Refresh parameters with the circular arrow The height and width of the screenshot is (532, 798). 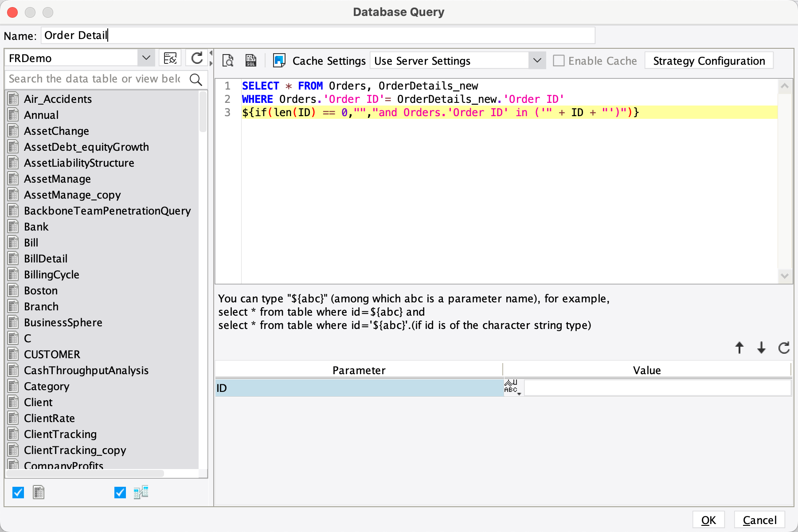click(x=784, y=348)
